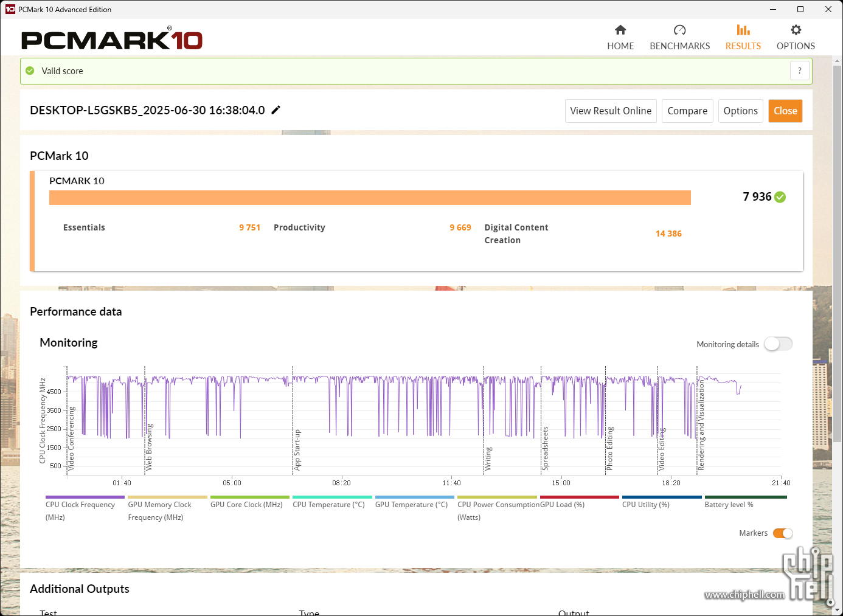Click the scrollbar down arrow

(x=838, y=609)
